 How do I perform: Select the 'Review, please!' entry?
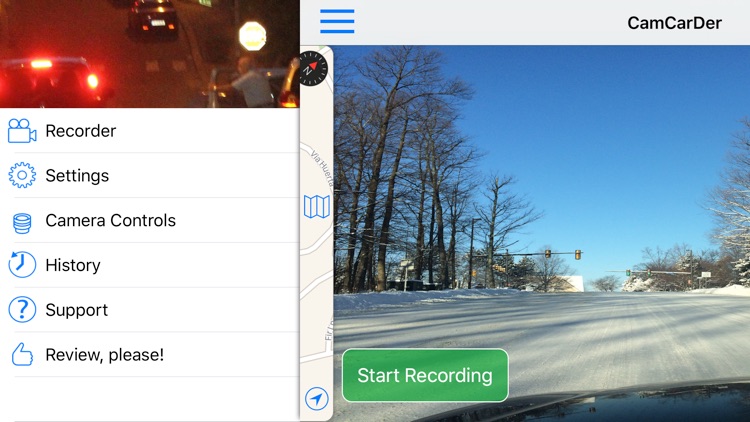pos(150,355)
